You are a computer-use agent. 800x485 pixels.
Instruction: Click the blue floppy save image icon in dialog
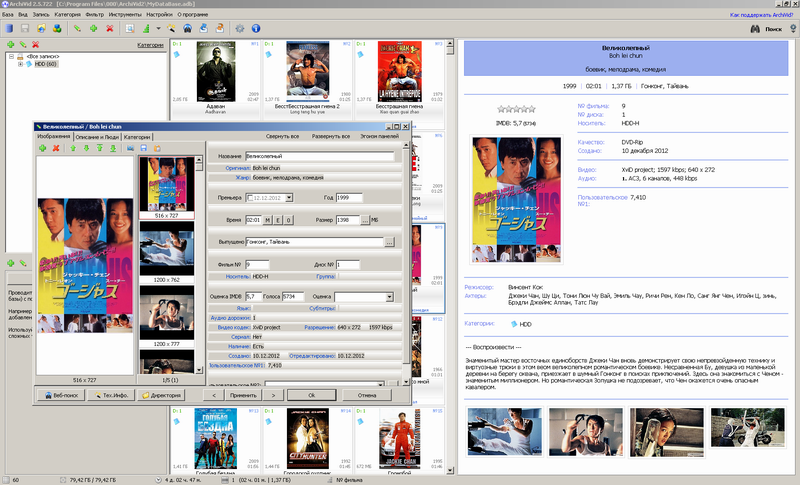[x=143, y=148]
